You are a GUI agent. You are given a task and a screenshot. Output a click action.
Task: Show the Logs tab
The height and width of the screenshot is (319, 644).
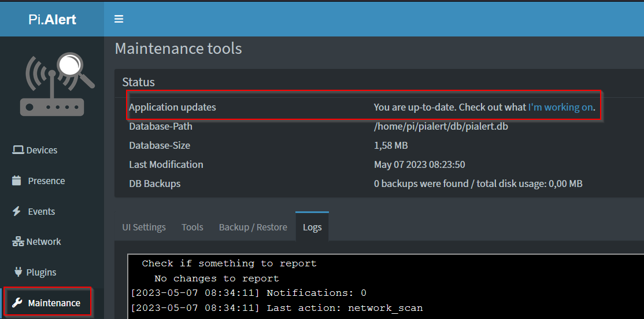312,227
